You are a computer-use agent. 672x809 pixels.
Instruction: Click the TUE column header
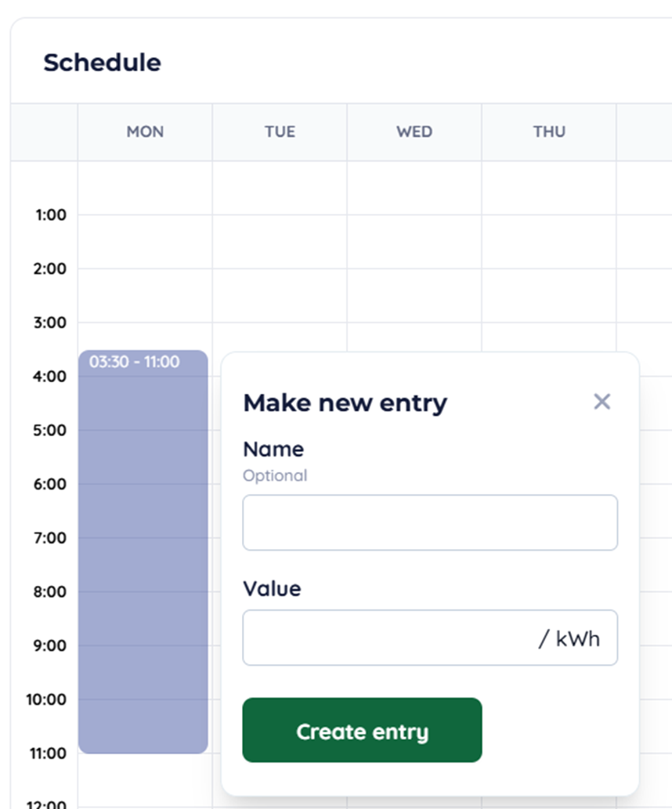tap(280, 132)
